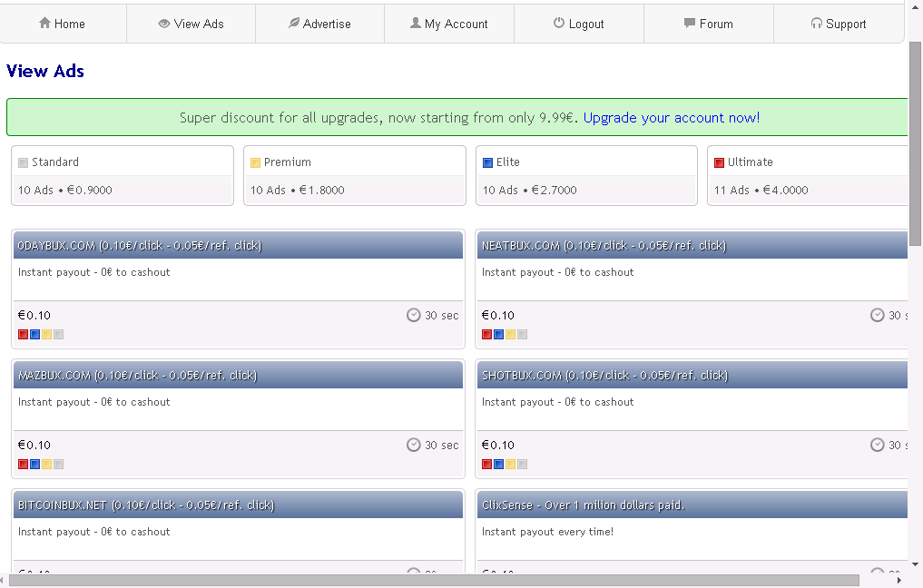The width and height of the screenshot is (923, 588).
Task: Click '10 Ads • €1.8000' Premium text
Action: coord(298,191)
